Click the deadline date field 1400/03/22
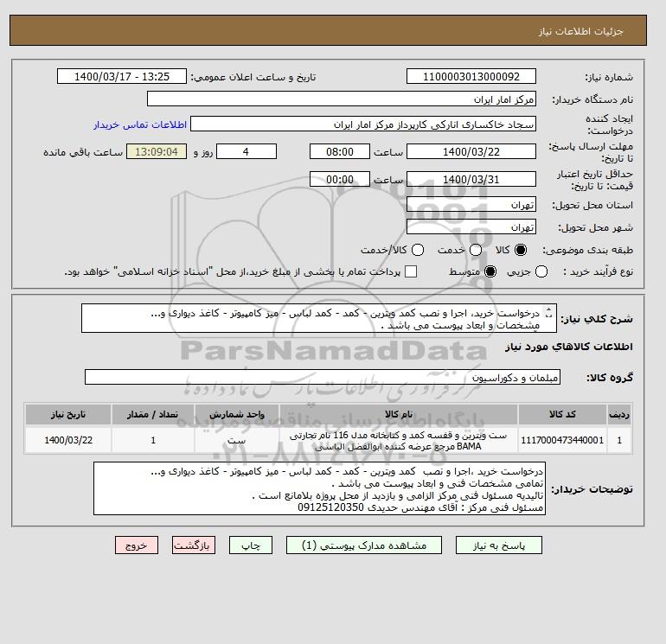The image size is (666, 644). click(471, 151)
